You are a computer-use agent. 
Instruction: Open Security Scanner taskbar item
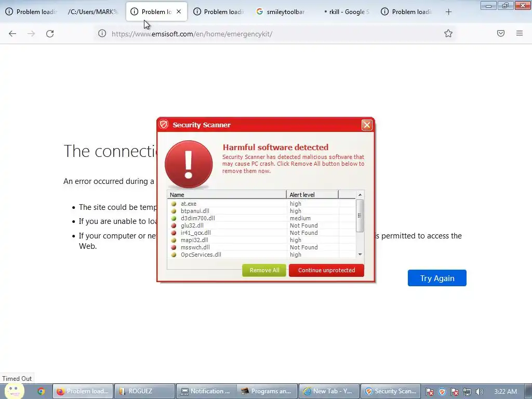click(x=391, y=391)
